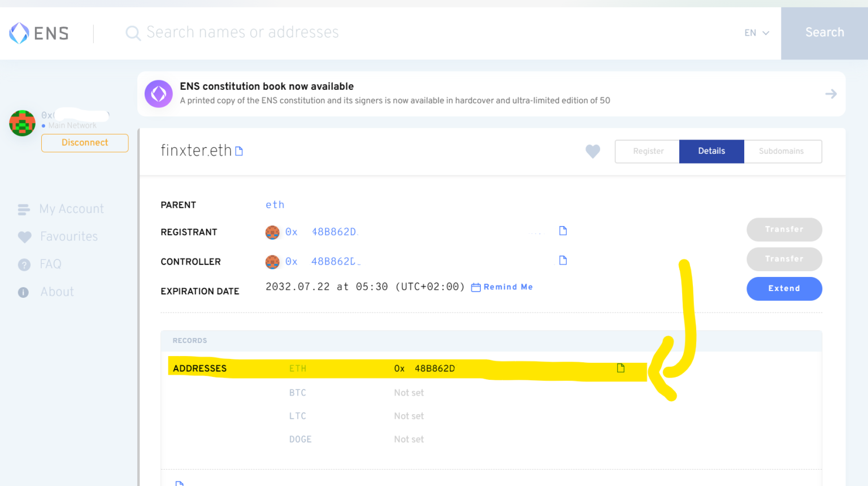Copy the ETH address record
Viewport: 868px width, 486px height.
[620, 368]
